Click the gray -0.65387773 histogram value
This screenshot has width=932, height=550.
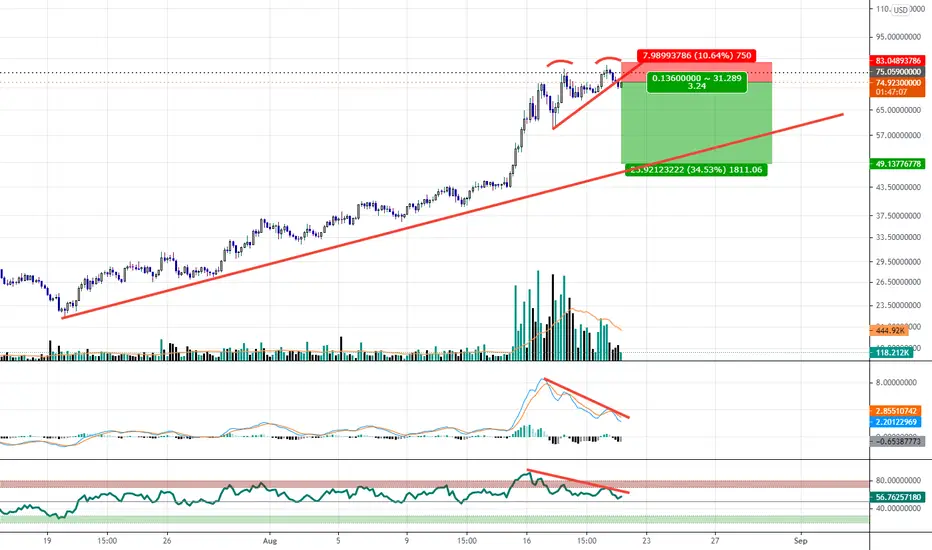point(898,441)
